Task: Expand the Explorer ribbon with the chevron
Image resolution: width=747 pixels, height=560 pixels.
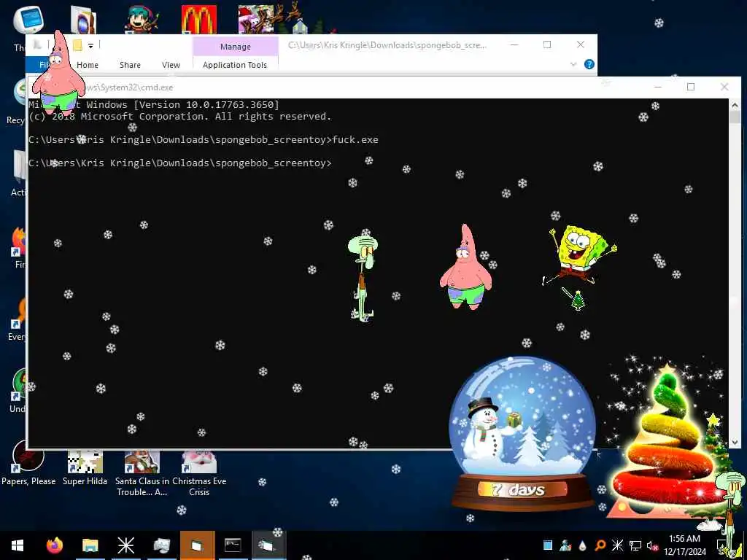Action: click(x=573, y=64)
